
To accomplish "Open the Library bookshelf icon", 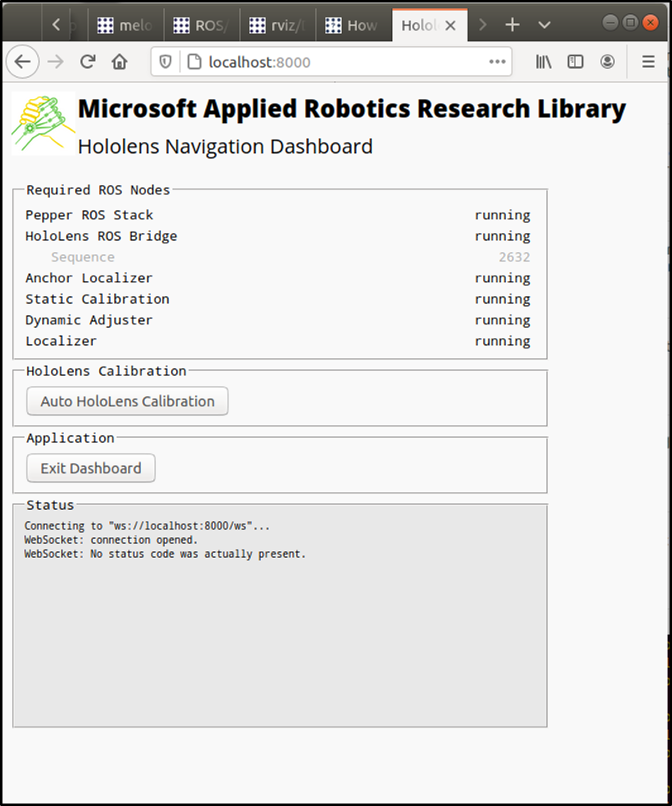I will tap(544, 62).
